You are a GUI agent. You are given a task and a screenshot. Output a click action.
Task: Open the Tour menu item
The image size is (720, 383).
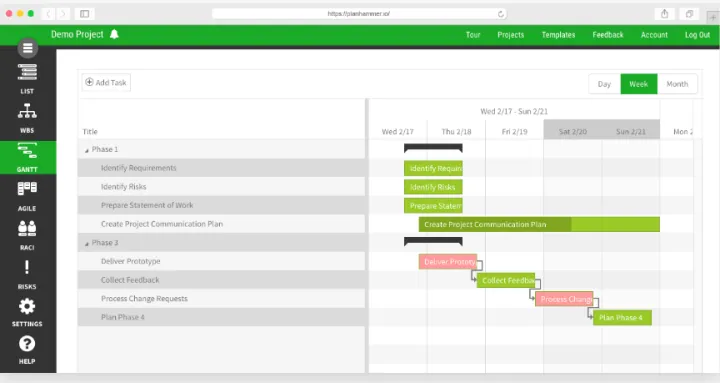coord(473,34)
